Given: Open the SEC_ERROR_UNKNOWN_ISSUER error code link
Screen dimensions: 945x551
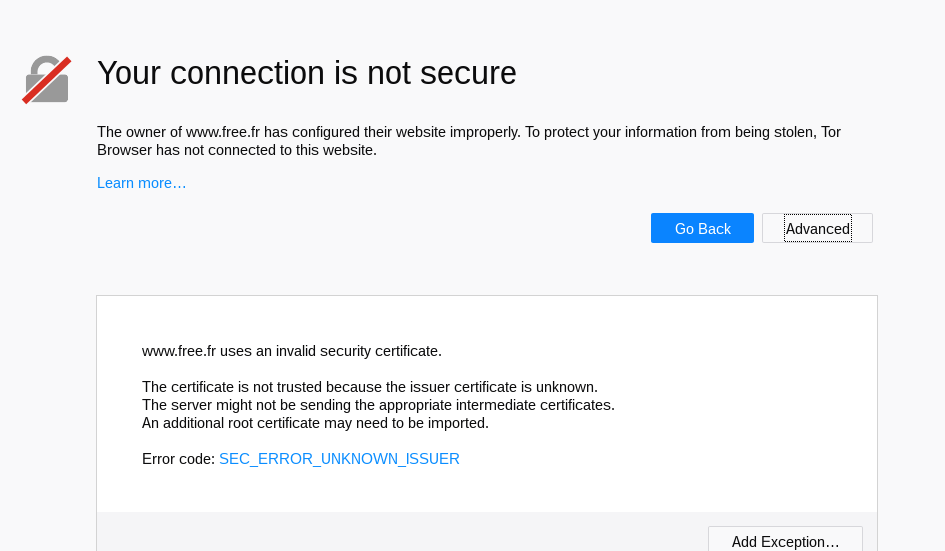Looking at the screenshot, I should pyautogui.click(x=339, y=459).
